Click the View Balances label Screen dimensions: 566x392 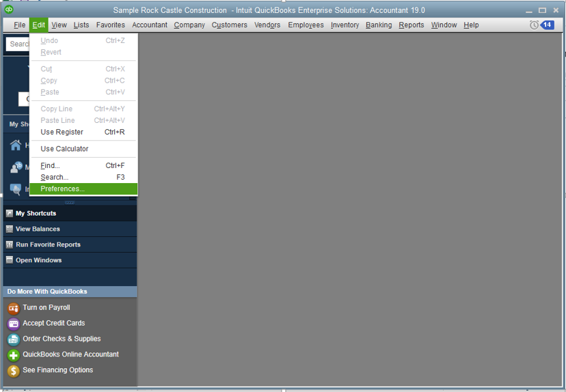tap(38, 229)
